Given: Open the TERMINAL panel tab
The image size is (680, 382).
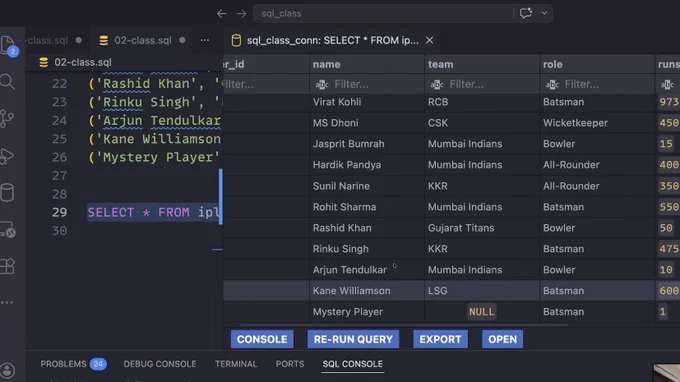Looking at the screenshot, I should tap(236, 364).
